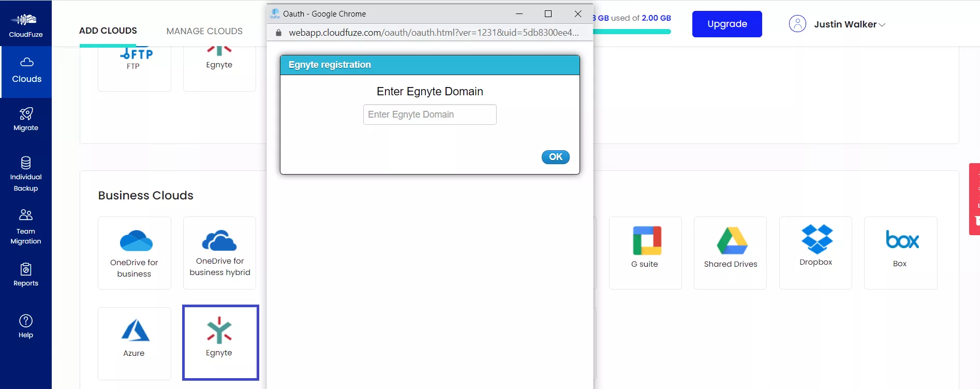
Task: Open Individual Backup in sidebar
Action: pyautogui.click(x=26, y=174)
